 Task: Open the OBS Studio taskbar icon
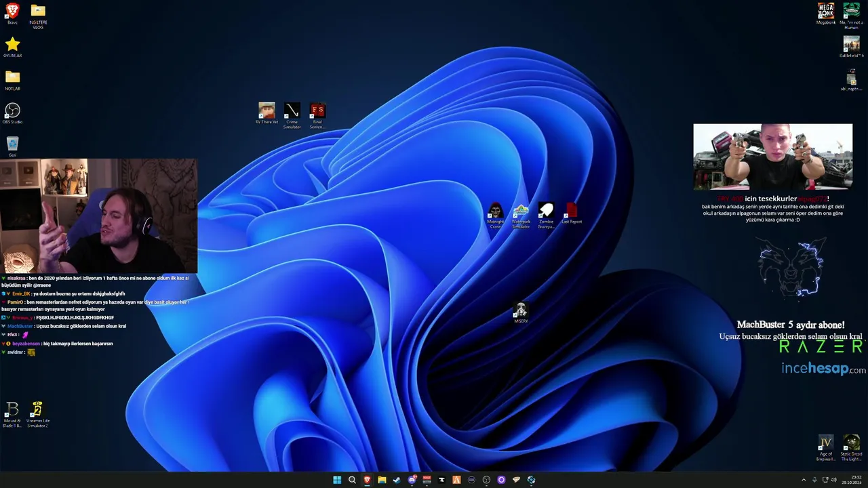486,480
